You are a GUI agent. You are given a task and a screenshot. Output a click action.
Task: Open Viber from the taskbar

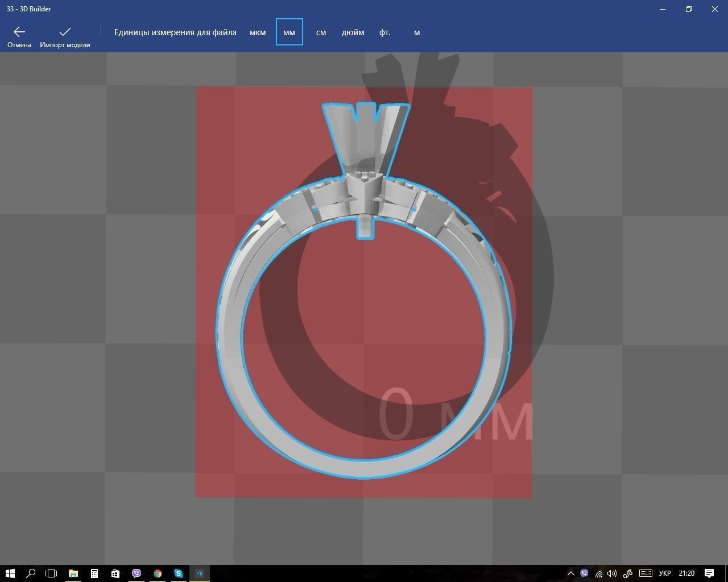pyautogui.click(x=136, y=573)
